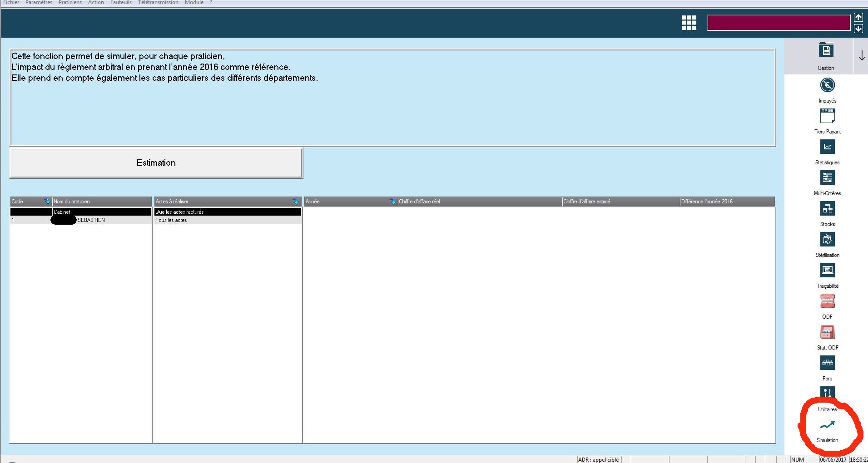Viewport: 868px width, 463px height.
Task: Open the grid apps icon in header
Action: [x=689, y=23]
